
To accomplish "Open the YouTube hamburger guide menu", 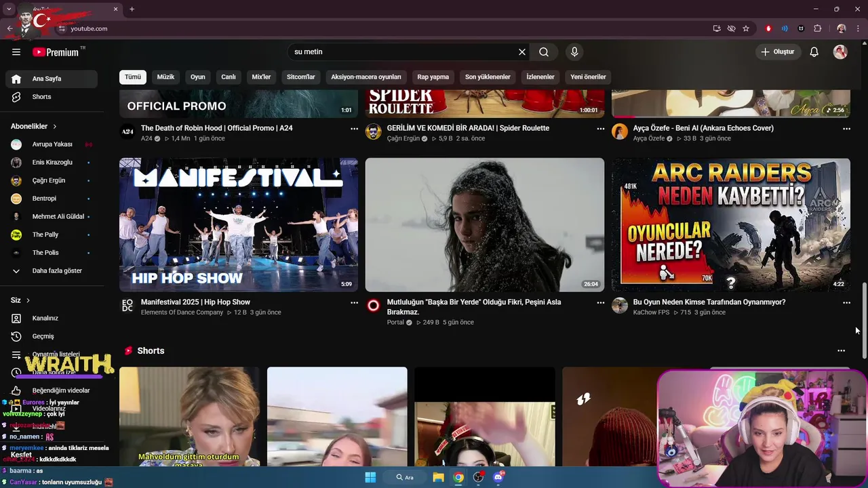I will pyautogui.click(x=16, y=52).
